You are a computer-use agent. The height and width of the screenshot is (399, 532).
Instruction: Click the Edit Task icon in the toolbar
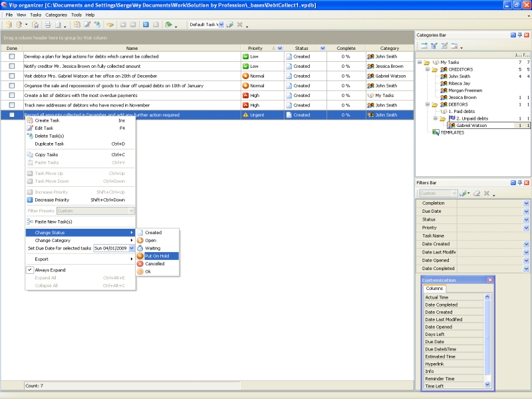[87, 25]
